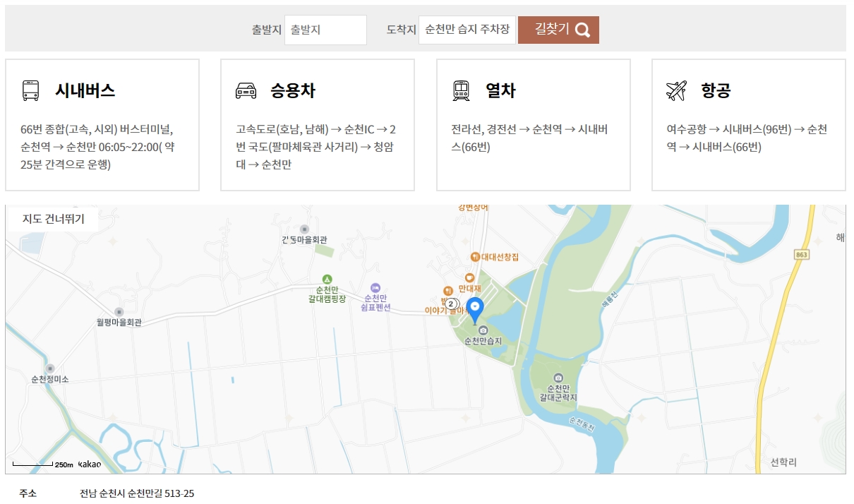The width and height of the screenshot is (854, 504).
Task: Click the 출발지 departure input field
Action: pos(325,30)
